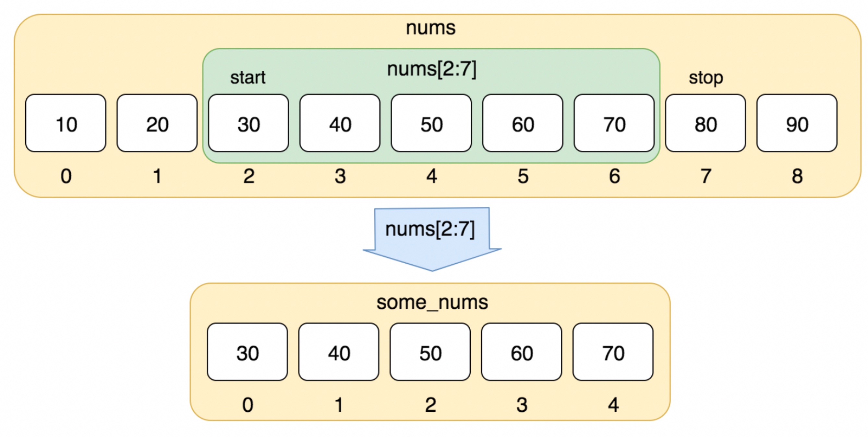This screenshot has width=868, height=437.
Task: Click index 0 under the 10 box
Action: pyautogui.click(x=66, y=176)
